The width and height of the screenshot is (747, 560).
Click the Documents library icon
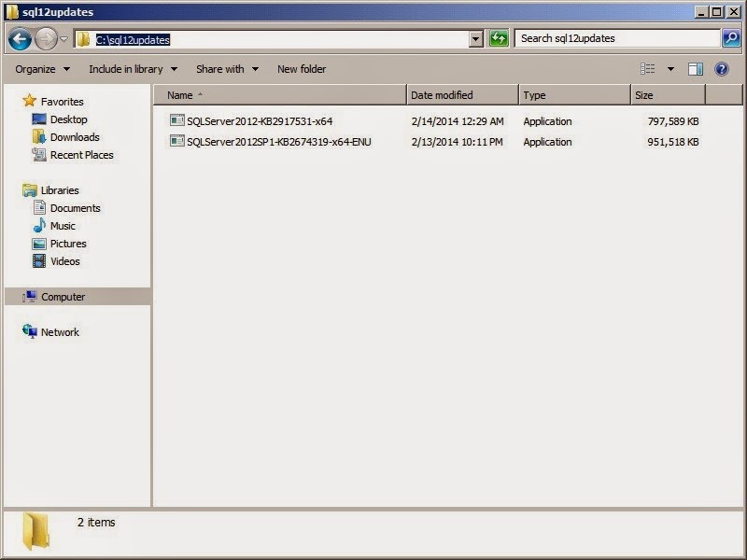(x=39, y=207)
